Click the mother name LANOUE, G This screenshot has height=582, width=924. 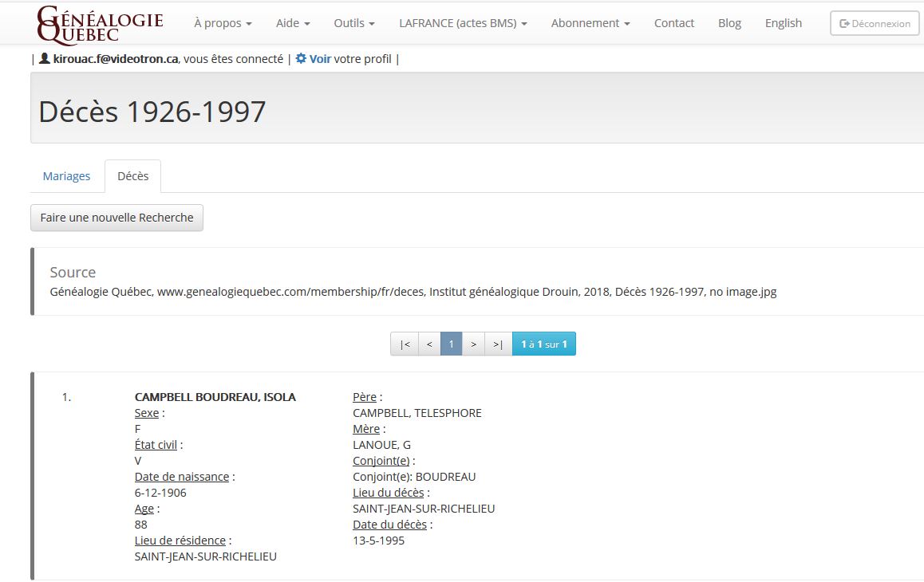click(x=382, y=445)
